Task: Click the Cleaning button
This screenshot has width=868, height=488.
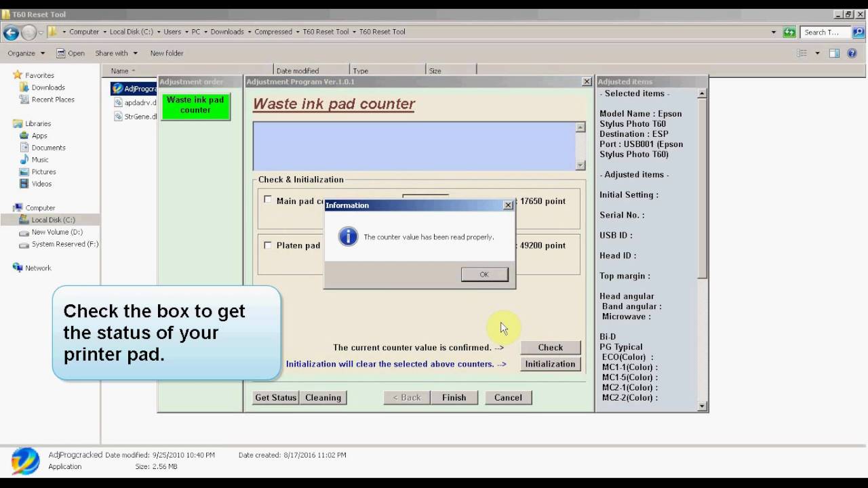Action: (x=323, y=398)
